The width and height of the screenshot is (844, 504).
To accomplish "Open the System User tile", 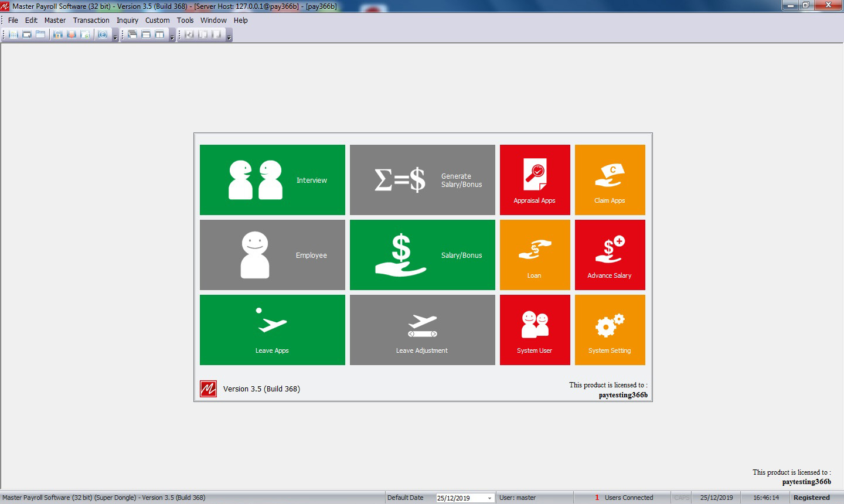I will (535, 330).
